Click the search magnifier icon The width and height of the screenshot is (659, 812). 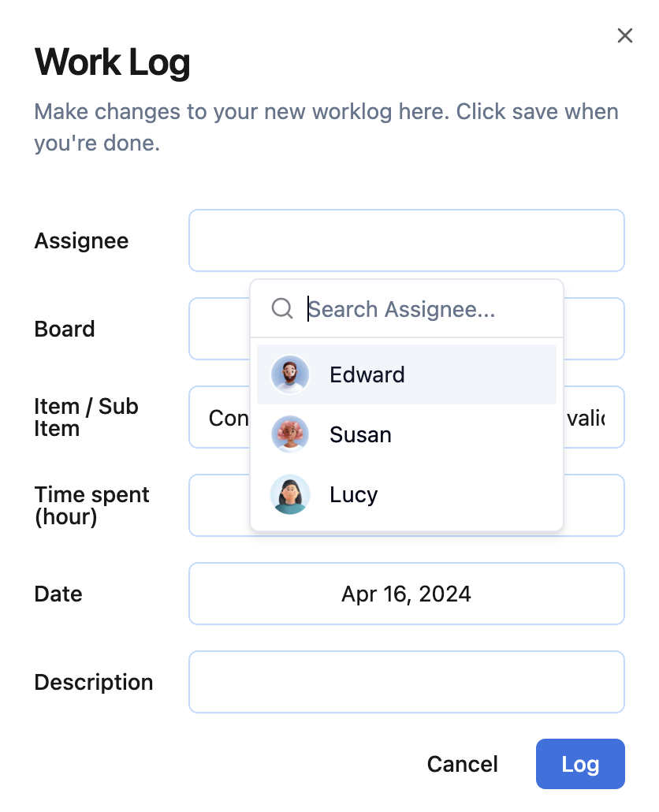point(282,308)
